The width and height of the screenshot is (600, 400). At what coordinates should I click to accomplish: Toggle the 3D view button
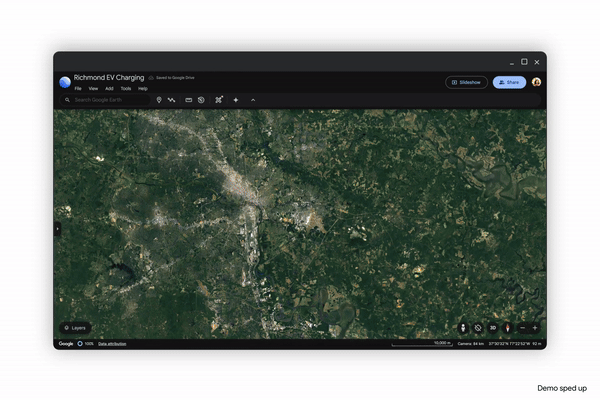point(493,328)
